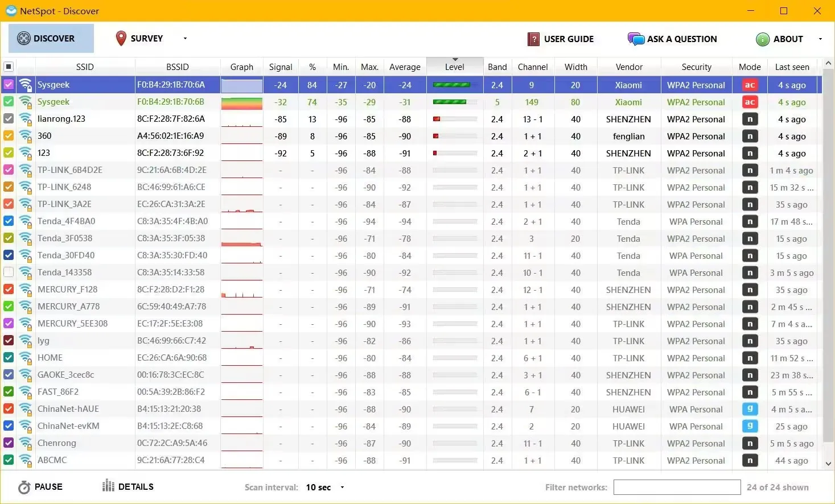835x504 pixels.
Task: Click the Pause stopwatch icon
Action: tap(24, 488)
